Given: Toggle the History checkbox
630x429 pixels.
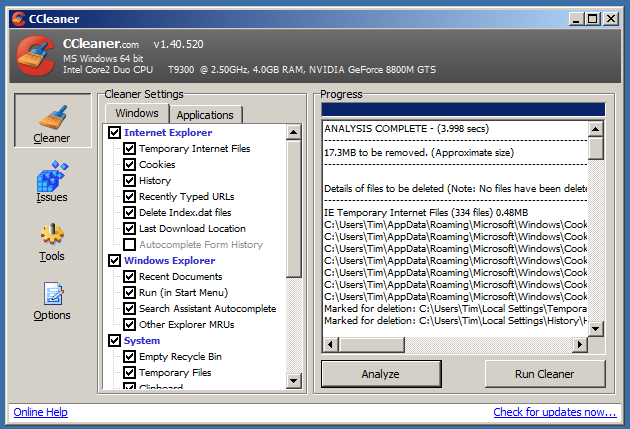Looking at the screenshot, I should coord(129,180).
